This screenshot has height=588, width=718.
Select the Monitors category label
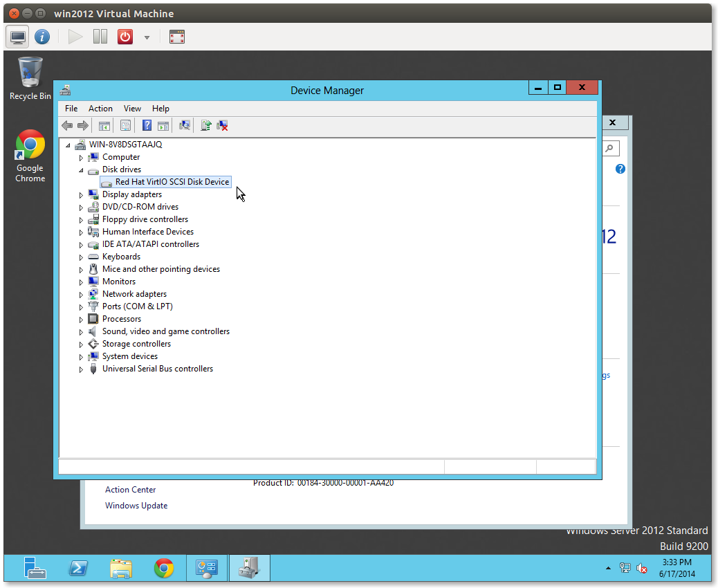click(x=118, y=281)
